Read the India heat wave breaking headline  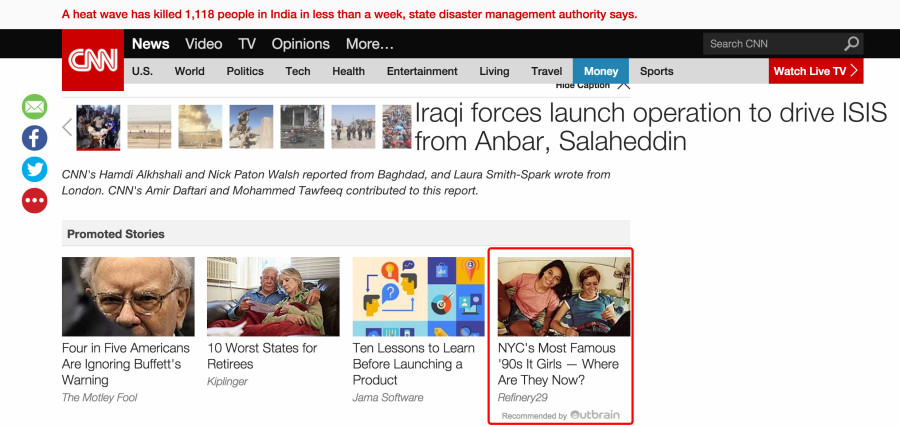pyautogui.click(x=349, y=14)
